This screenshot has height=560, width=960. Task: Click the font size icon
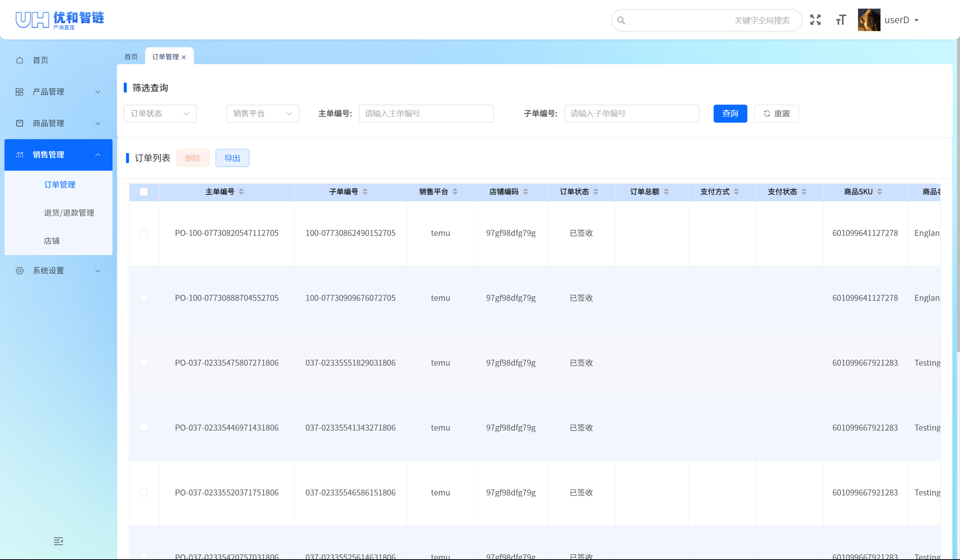coord(841,20)
